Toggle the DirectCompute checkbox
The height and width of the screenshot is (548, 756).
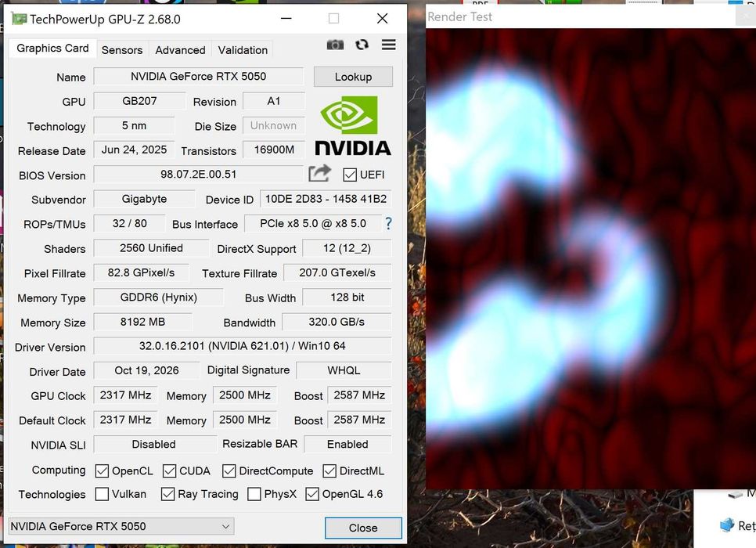click(229, 470)
